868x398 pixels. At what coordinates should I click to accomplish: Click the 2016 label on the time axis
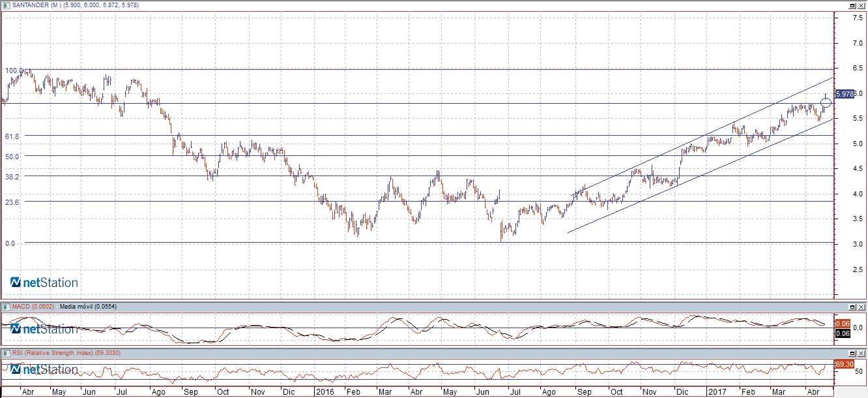coord(324,393)
